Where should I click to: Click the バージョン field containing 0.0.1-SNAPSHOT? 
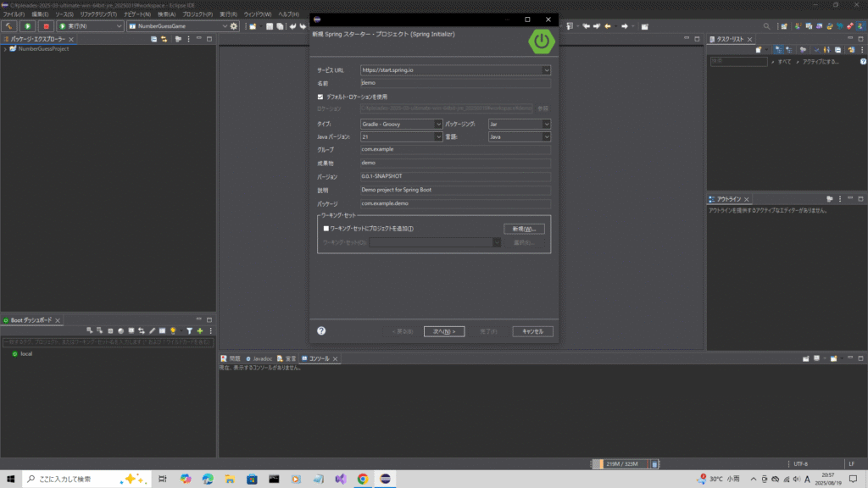[x=455, y=176]
